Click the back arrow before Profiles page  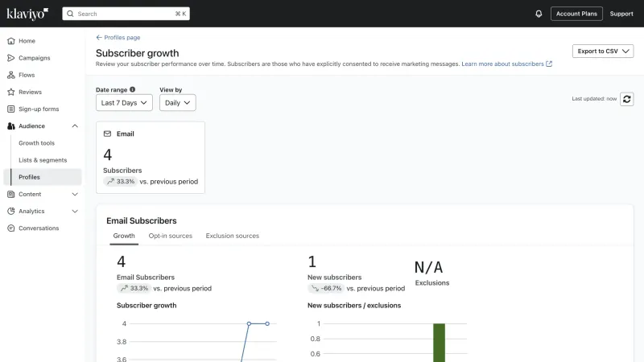pyautogui.click(x=98, y=37)
